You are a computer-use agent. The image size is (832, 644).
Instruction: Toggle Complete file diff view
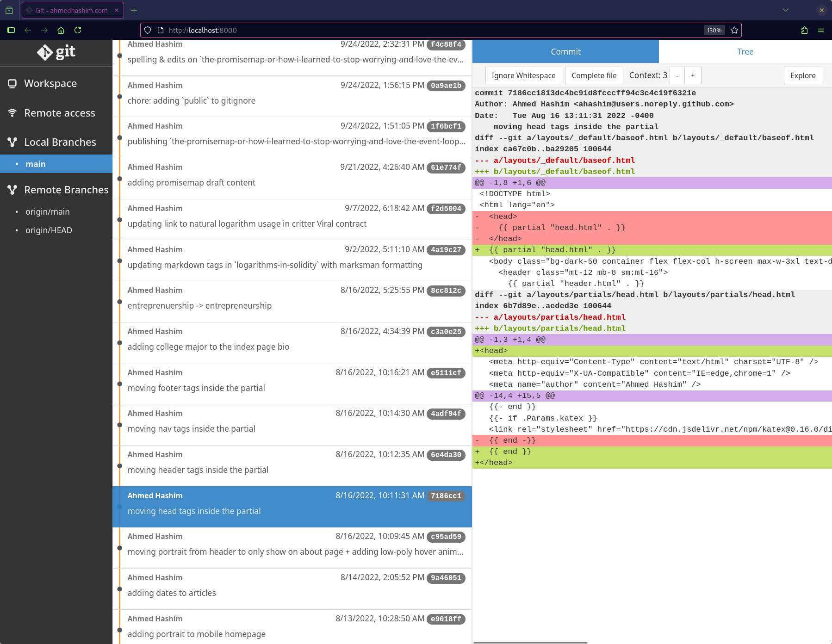click(x=594, y=75)
